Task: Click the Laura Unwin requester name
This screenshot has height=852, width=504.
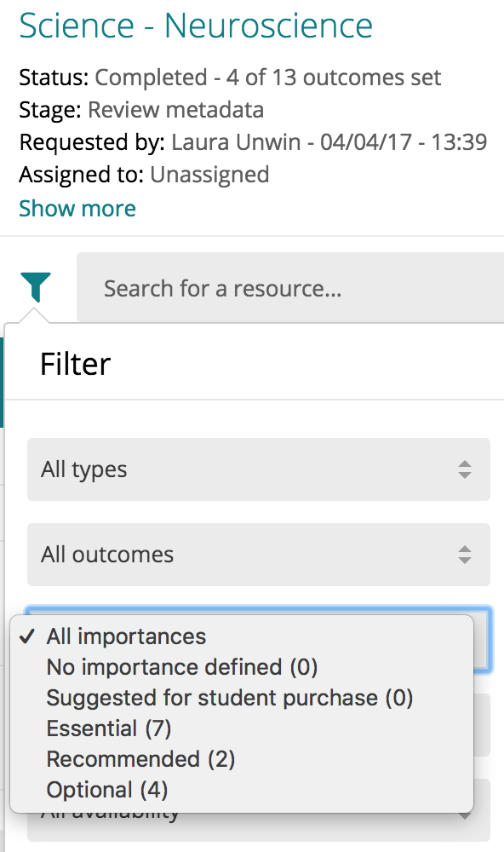Action: click(236, 142)
